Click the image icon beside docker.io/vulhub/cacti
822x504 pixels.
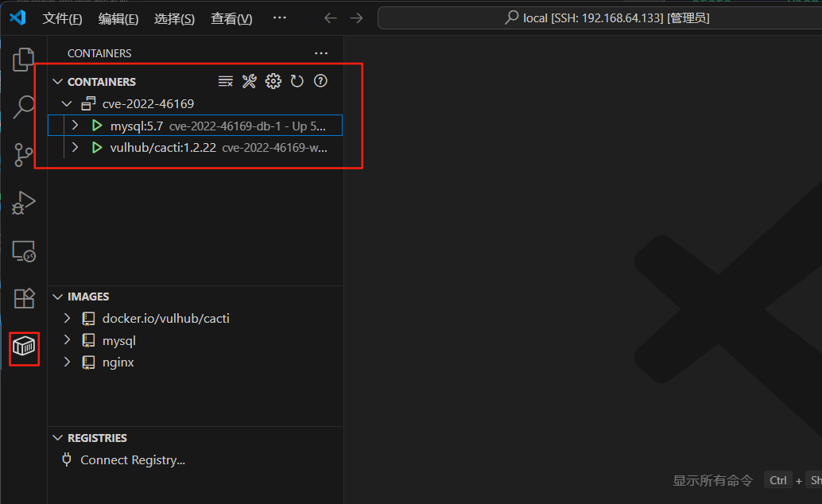88,318
